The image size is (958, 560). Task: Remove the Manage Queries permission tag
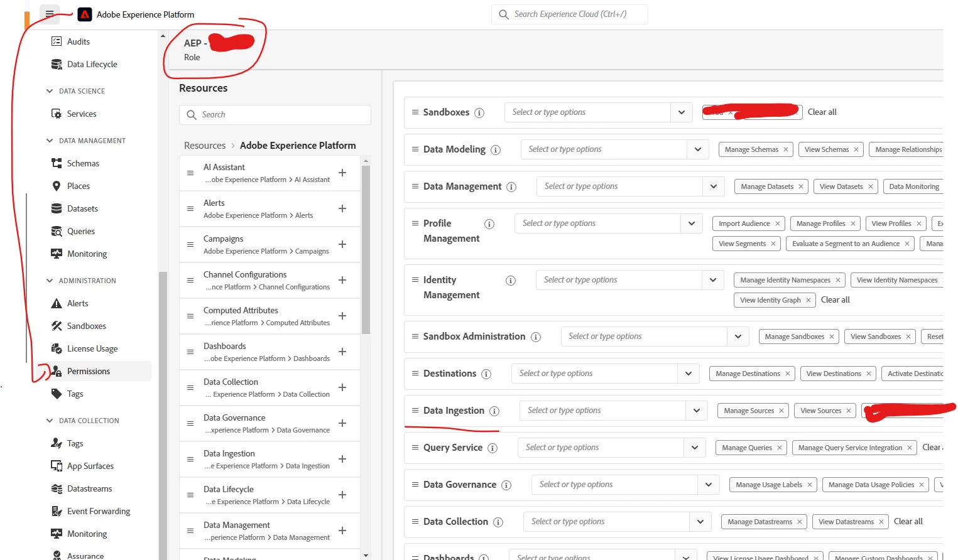(x=780, y=448)
